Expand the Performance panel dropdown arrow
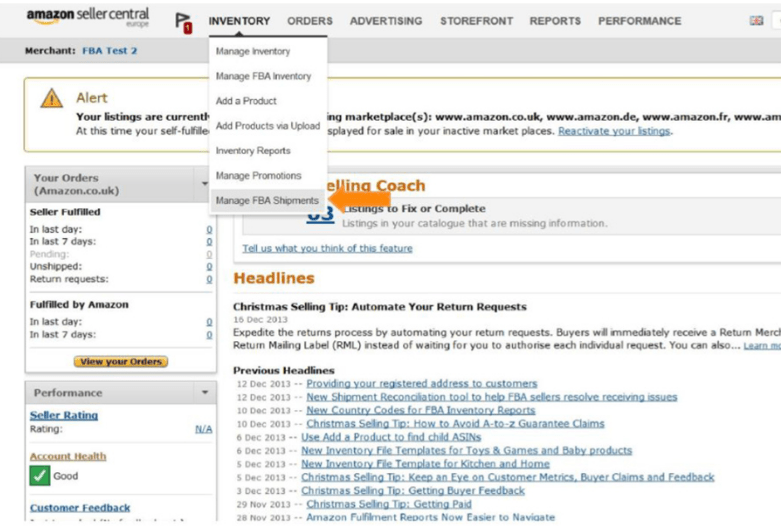Viewport: 782px width, 526px height. coord(204,392)
